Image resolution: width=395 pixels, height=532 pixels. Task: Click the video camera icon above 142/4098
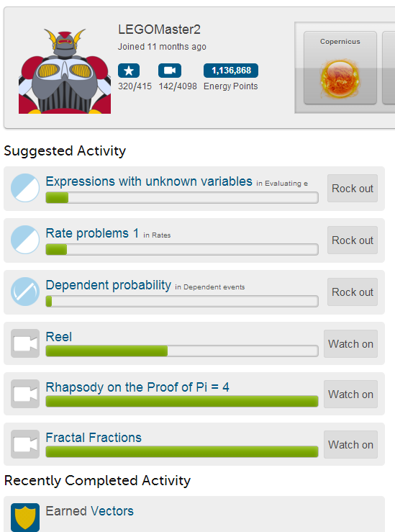point(170,71)
